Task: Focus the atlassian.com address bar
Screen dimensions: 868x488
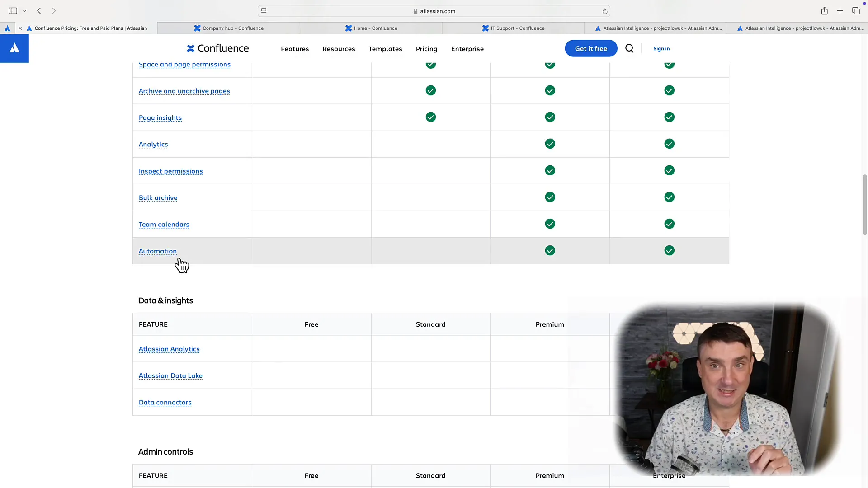Action: [434, 11]
